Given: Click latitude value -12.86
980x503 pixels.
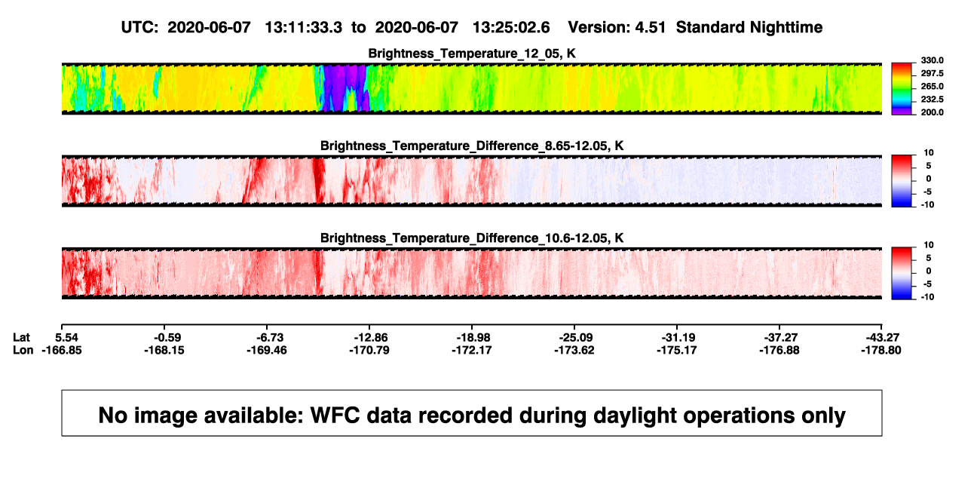Looking at the screenshot, I should click(x=369, y=337).
